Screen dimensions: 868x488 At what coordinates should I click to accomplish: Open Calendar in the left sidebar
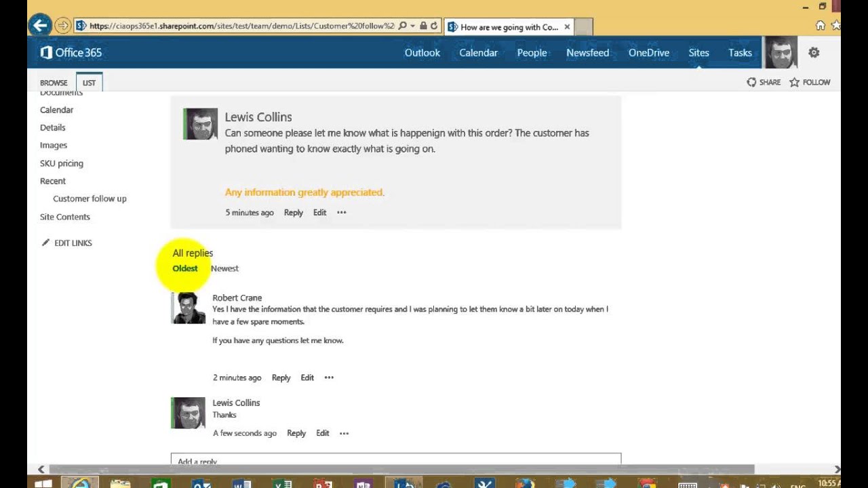[56, 110]
